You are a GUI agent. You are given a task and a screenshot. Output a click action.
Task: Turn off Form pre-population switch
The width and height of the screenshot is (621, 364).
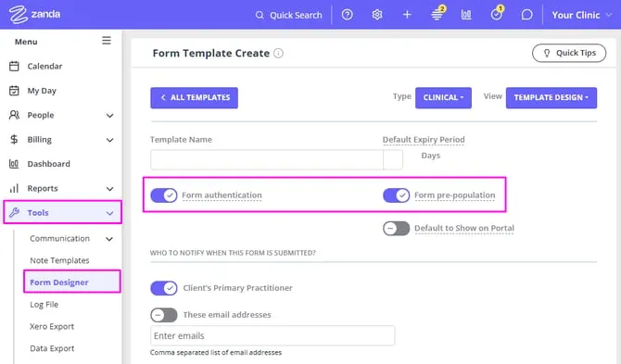pos(396,195)
